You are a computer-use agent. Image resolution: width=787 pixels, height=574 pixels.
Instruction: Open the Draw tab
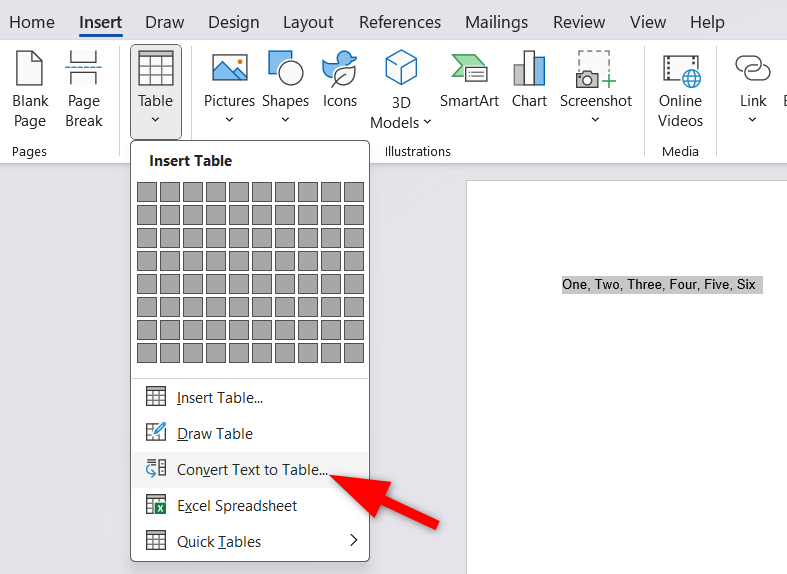click(165, 22)
